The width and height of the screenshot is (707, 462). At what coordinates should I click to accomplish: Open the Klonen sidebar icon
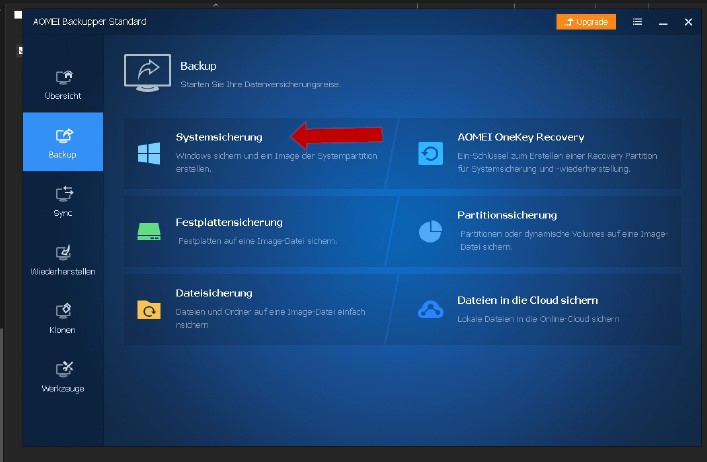coord(63,311)
